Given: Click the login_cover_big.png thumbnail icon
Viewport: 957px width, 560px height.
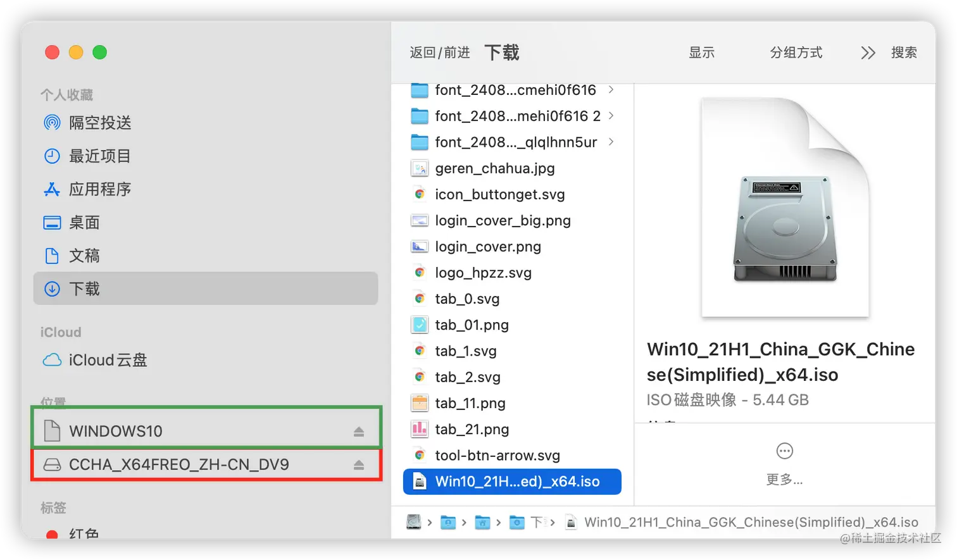Looking at the screenshot, I should [x=420, y=220].
